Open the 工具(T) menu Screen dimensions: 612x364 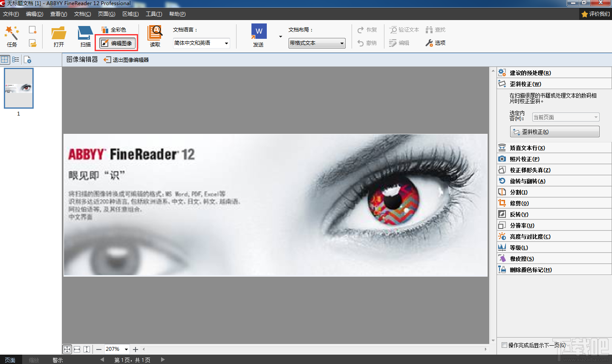[x=154, y=14]
